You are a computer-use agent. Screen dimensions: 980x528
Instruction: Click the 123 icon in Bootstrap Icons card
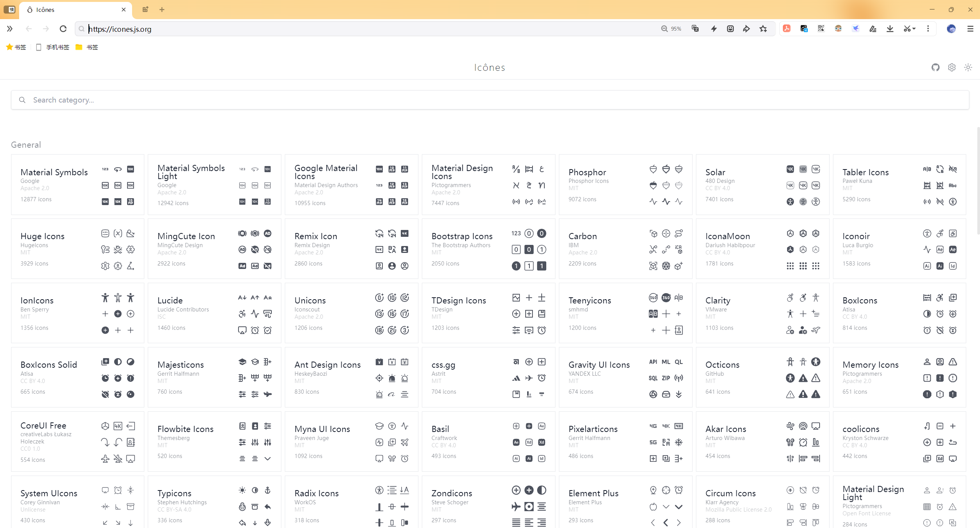tap(516, 233)
